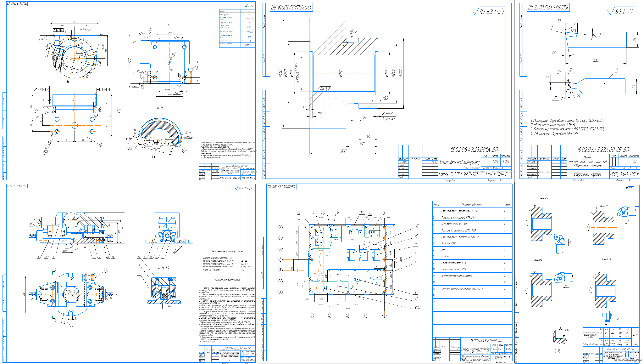Select the Переход 1 sketch label
The image size is (644, 364).
(544, 198)
